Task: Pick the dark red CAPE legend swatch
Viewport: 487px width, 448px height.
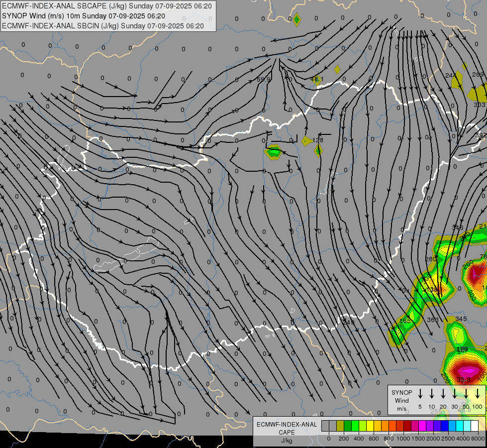Action: tap(407, 426)
